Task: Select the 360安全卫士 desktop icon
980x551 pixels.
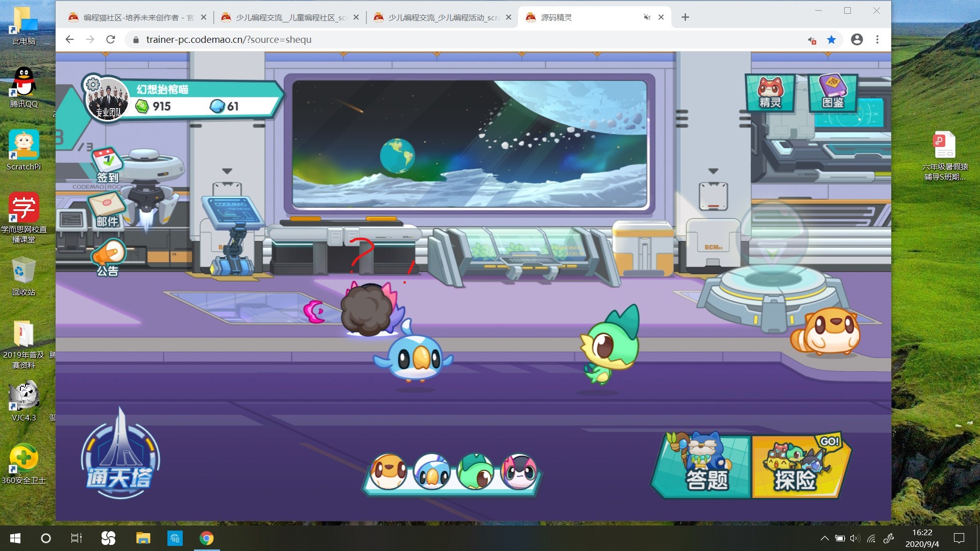Action: pos(24,464)
